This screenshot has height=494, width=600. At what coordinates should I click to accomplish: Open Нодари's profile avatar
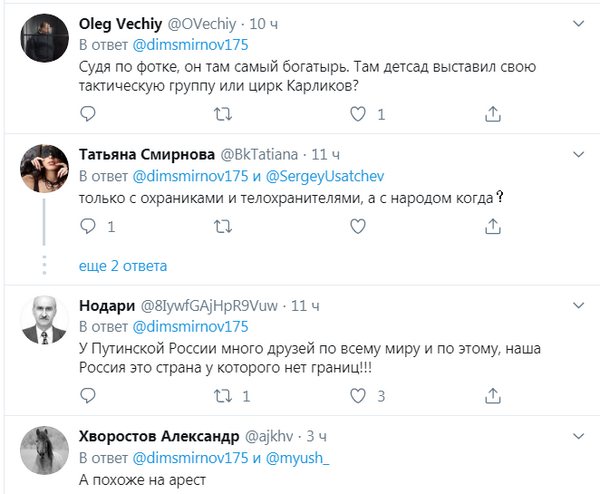[x=43, y=317]
